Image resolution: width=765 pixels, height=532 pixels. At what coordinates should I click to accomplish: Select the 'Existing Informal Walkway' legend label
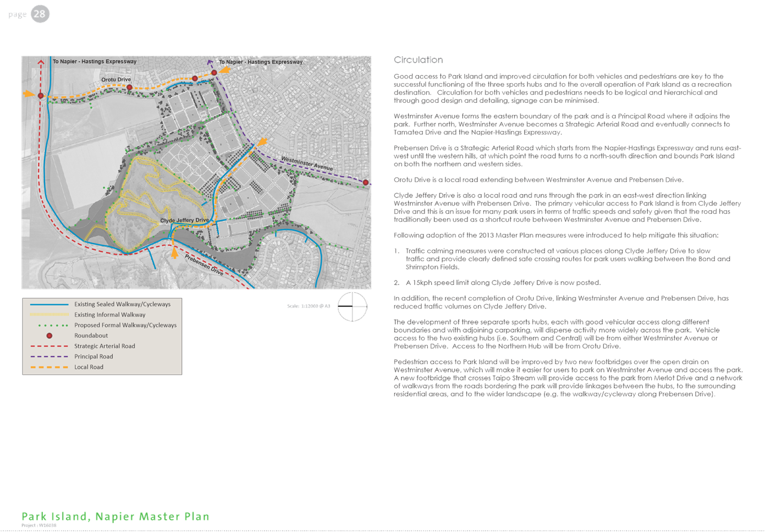click(x=109, y=315)
